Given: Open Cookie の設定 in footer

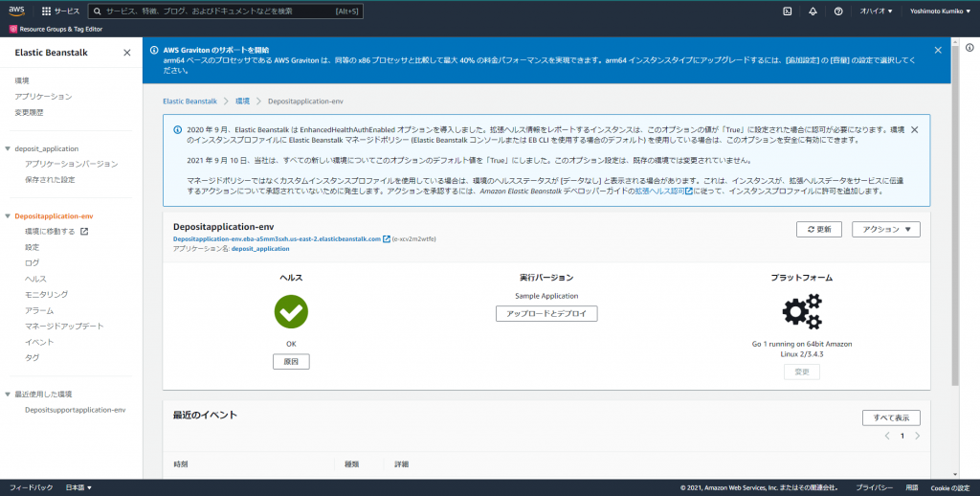Looking at the screenshot, I should 950,487.
